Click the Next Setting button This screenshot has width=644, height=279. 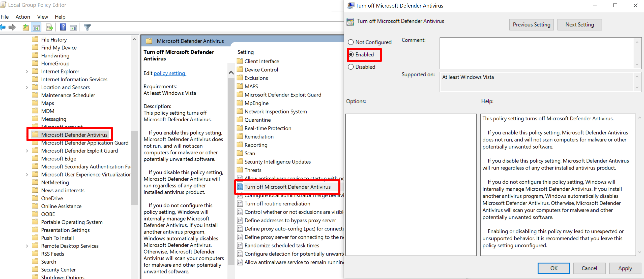pyautogui.click(x=579, y=25)
